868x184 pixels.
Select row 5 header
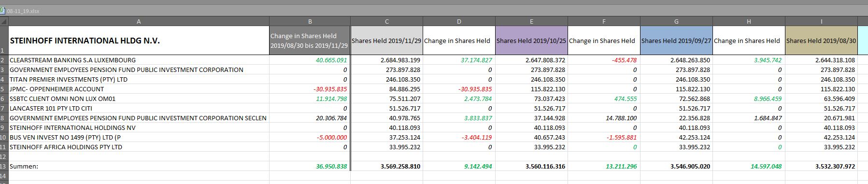pyautogui.click(x=4, y=89)
